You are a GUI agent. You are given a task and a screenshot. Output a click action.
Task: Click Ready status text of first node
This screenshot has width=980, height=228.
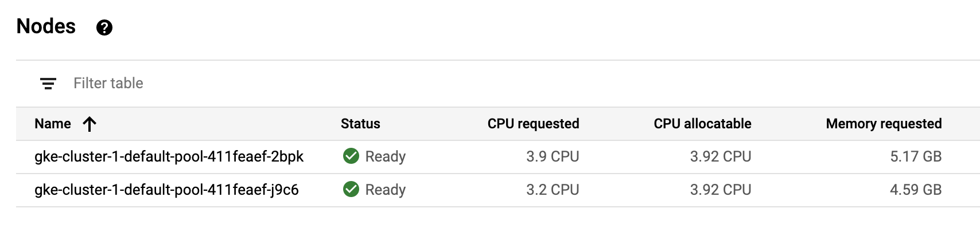click(x=386, y=156)
